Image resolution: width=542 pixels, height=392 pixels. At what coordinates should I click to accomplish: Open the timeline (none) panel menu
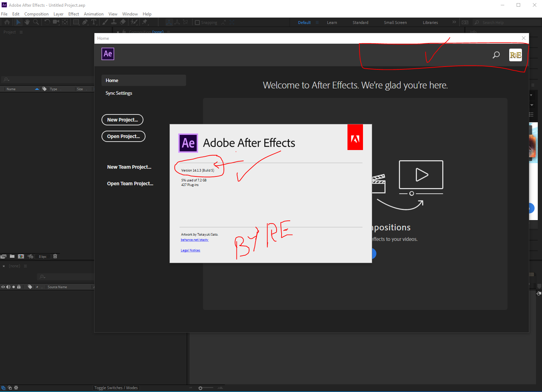click(25, 266)
